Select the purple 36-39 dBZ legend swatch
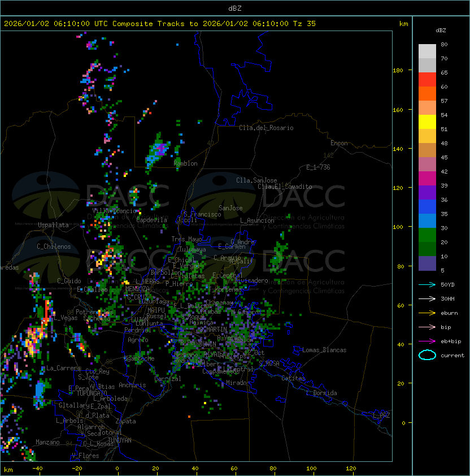470x476 pixels. tap(427, 193)
